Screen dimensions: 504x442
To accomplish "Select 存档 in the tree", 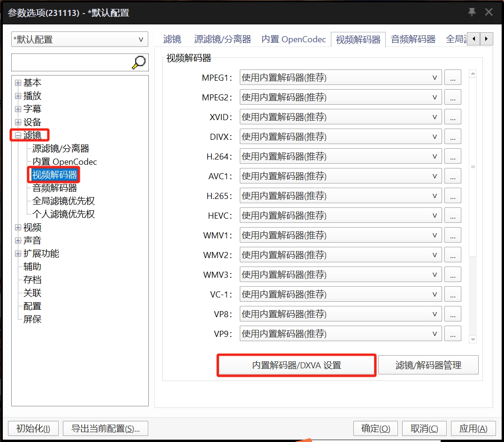I will (x=32, y=280).
